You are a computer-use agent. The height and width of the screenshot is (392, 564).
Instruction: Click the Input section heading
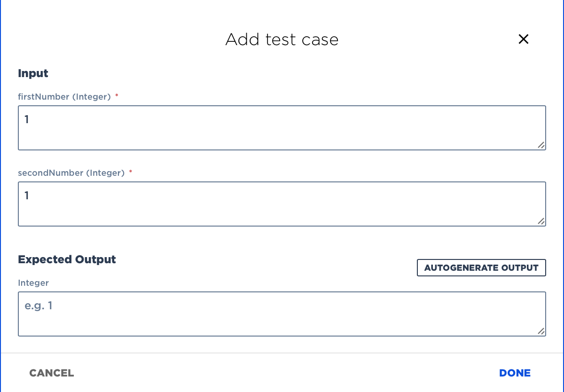[x=33, y=73]
